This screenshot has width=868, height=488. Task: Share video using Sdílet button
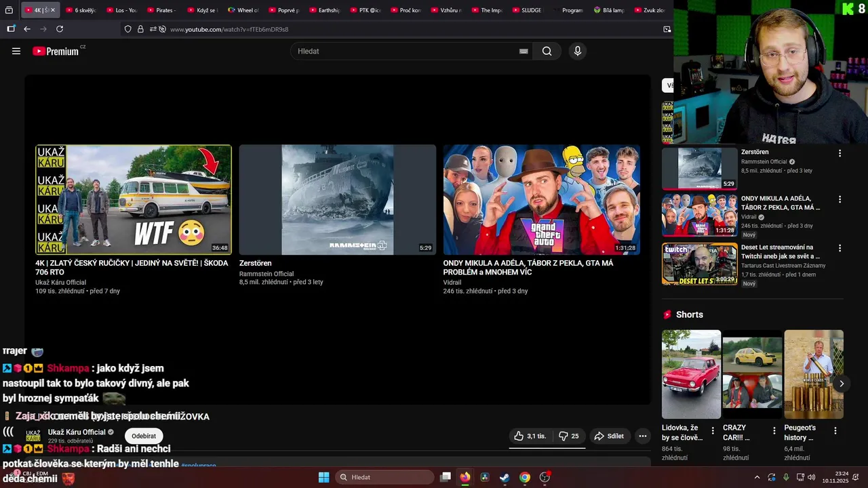[609, 436]
